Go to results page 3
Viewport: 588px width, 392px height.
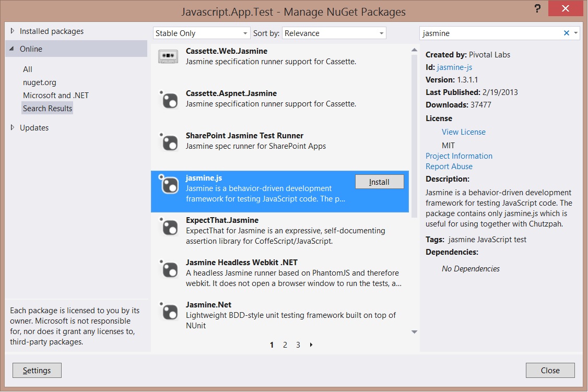click(x=298, y=345)
